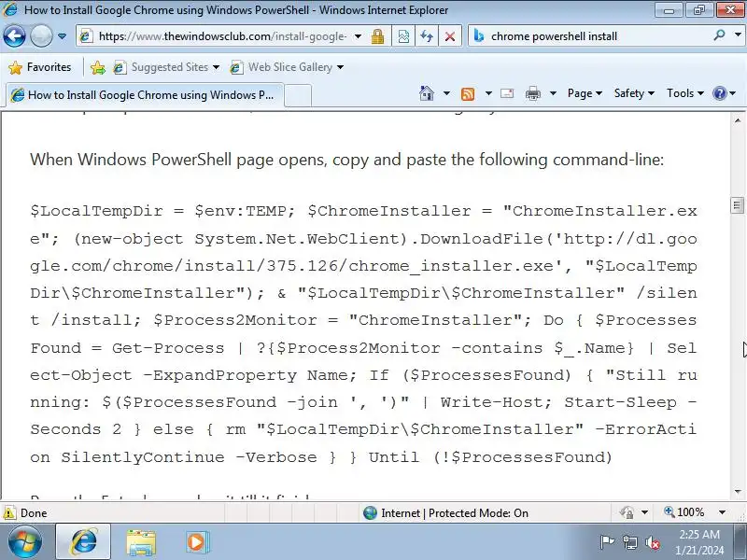Click the 100% zoom level button
Viewport: 747px width, 560px height.
pos(684,512)
